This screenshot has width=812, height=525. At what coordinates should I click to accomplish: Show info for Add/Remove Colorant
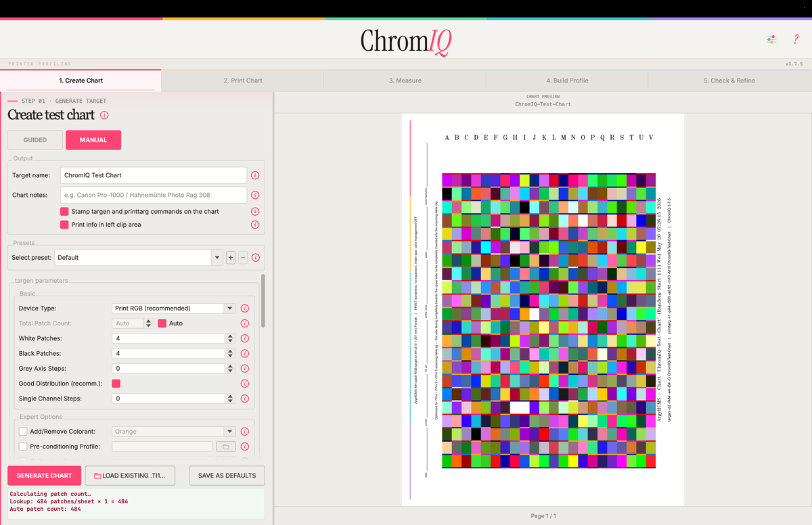[x=245, y=431]
